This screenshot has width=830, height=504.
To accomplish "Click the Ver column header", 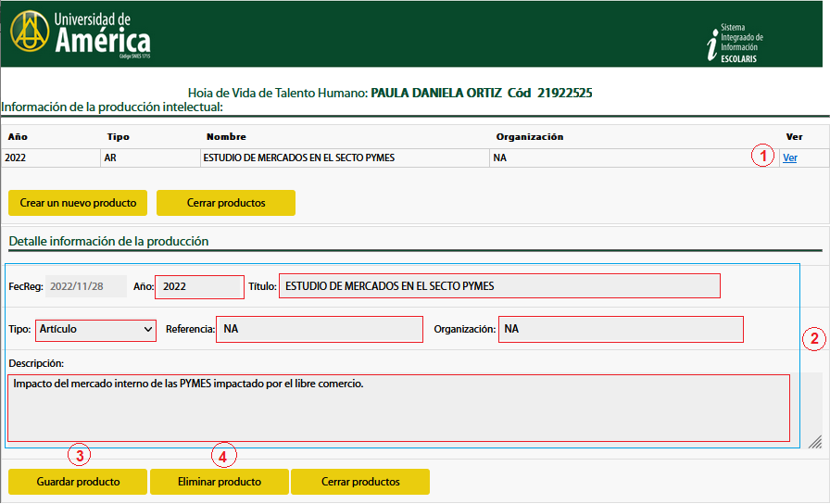I will 794,136.
